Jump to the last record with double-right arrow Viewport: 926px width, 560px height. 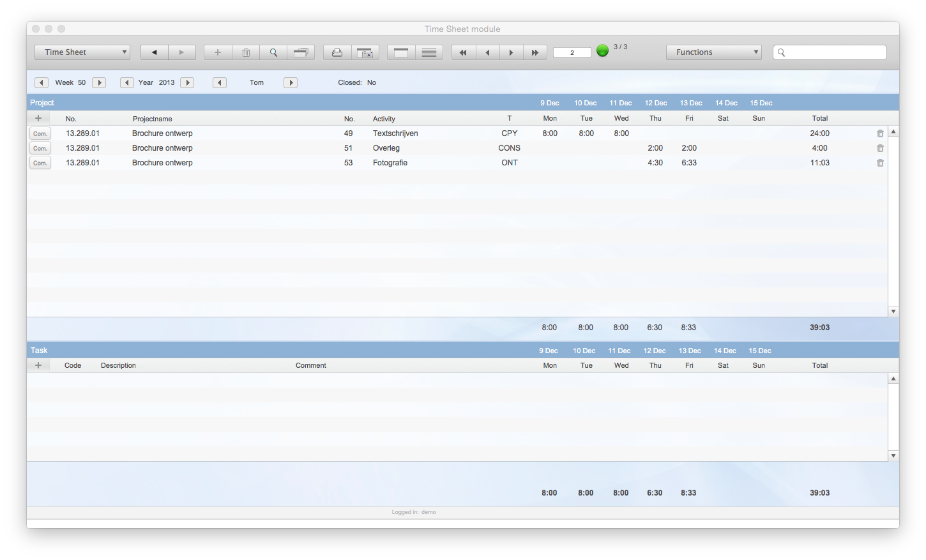click(535, 52)
